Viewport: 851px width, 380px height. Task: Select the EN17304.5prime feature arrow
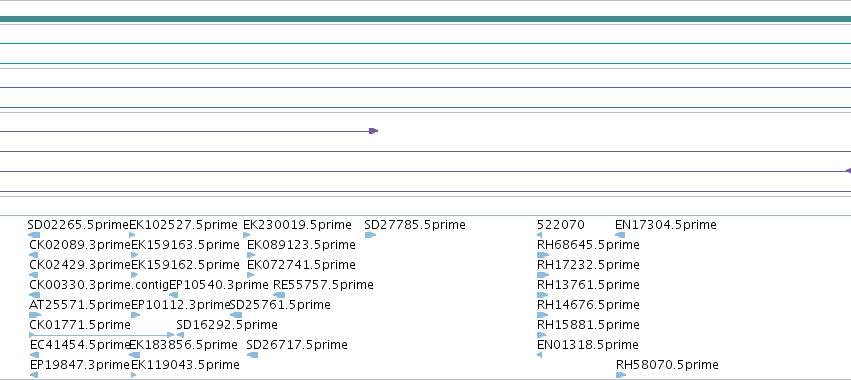pos(620,235)
